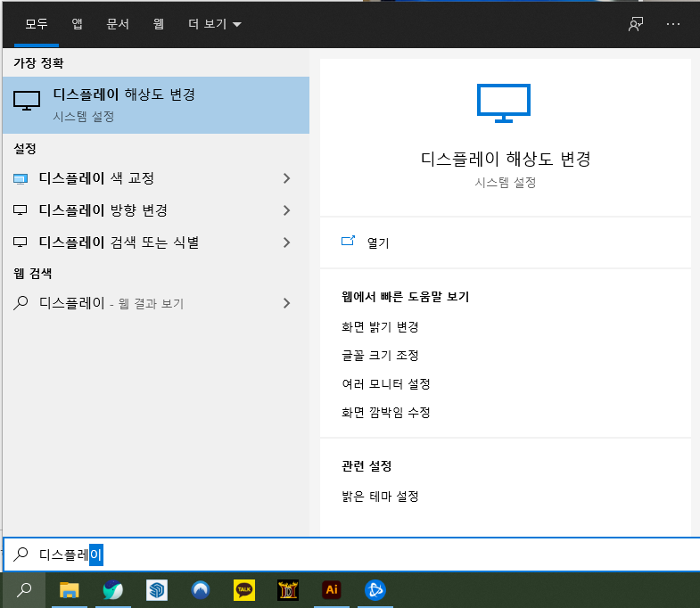The image size is (700, 608).
Task: Click the 웹 검색 section header
Action: 33,273
